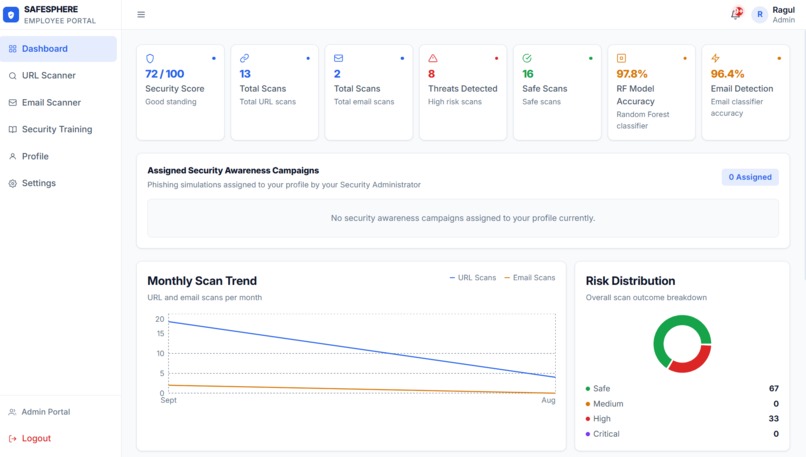Click the 8 Threats Detected value
Screen dimensions: 806x457
pos(431,74)
